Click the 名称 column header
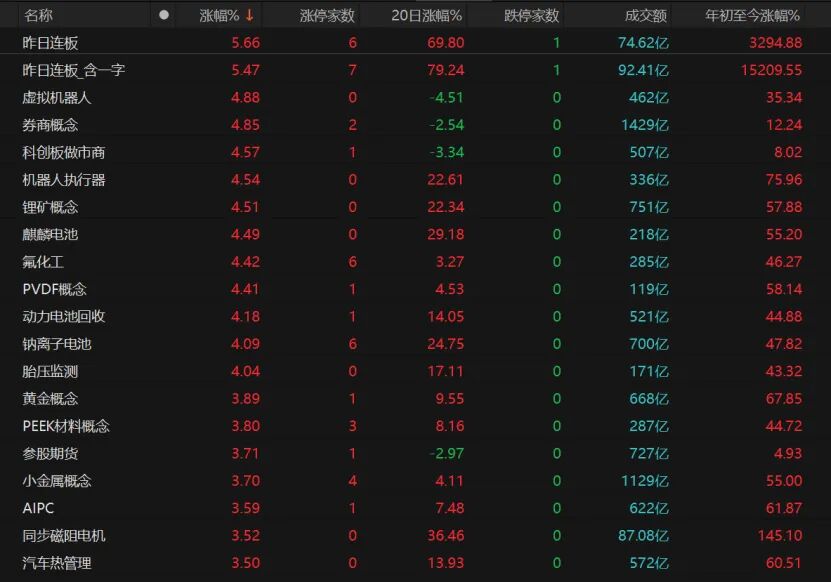 click(x=39, y=15)
